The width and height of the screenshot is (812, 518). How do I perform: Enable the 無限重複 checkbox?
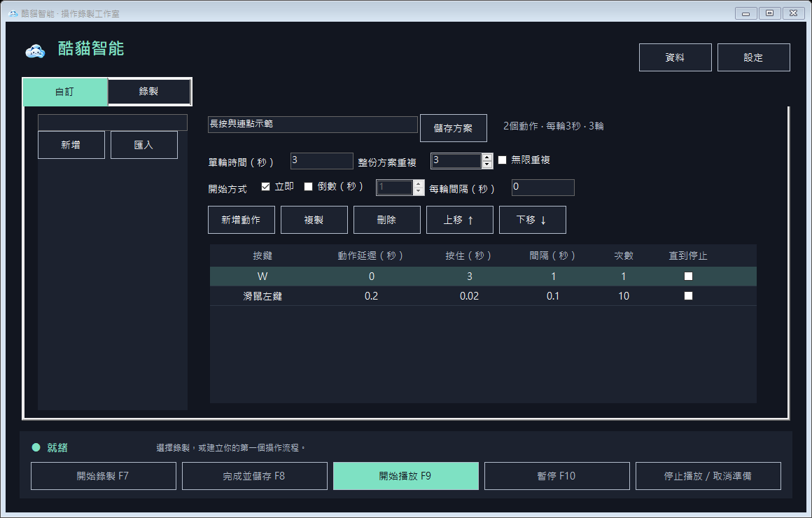click(x=503, y=160)
